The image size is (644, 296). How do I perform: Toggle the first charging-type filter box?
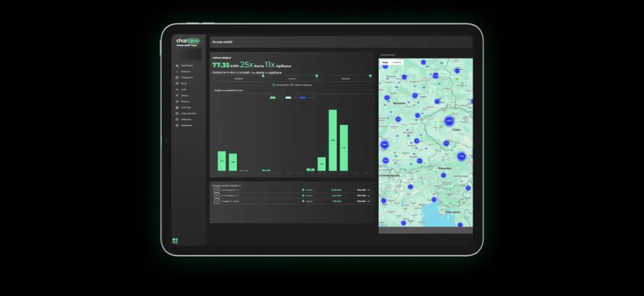coord(238,78)
